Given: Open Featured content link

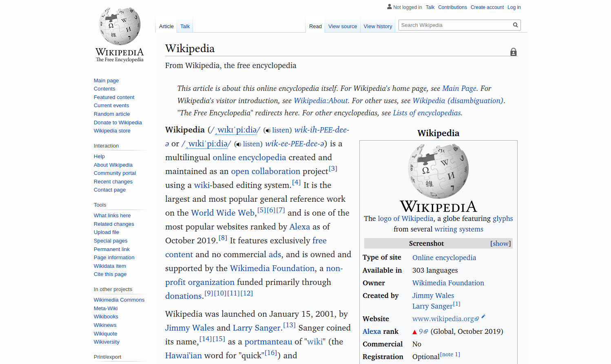Looking at the screenshot, I should tap(114, 97).
